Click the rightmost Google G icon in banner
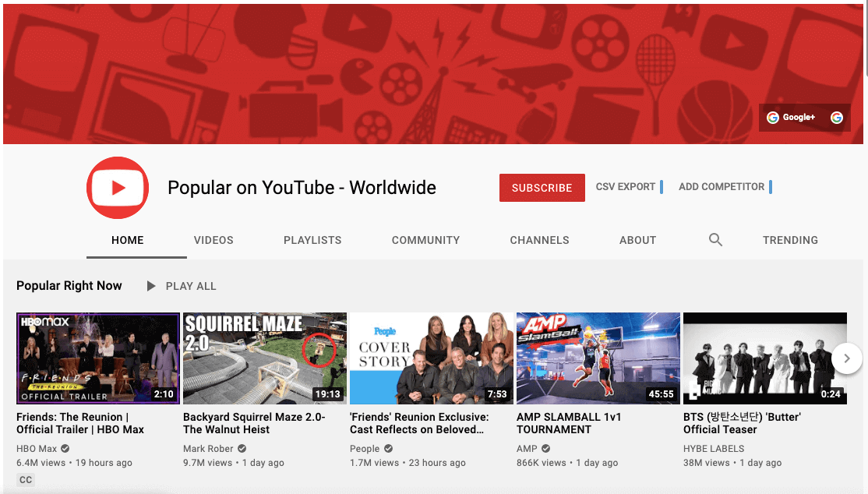The height and width of the screenshot is (494, 868). click(x=837, y=118)
